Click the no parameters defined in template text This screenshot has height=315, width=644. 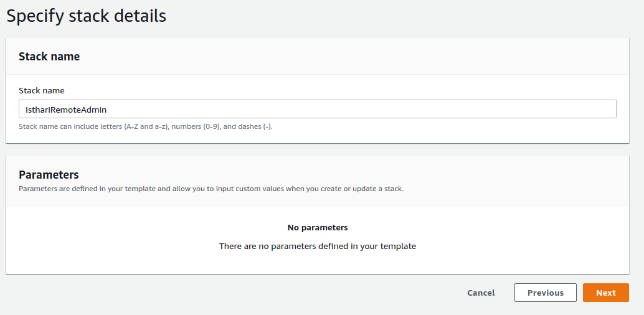pyautogui.click(x=318, y=247)
